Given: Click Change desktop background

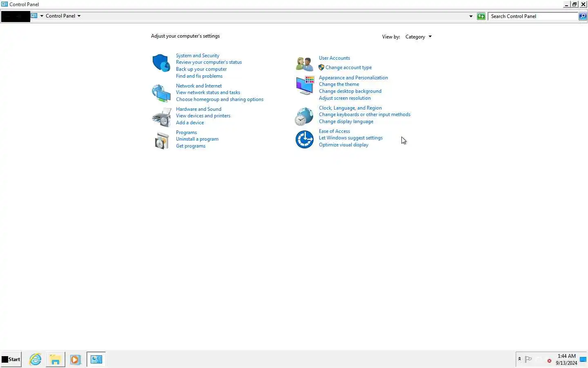Looking at the screenshot, I should 350,91.
